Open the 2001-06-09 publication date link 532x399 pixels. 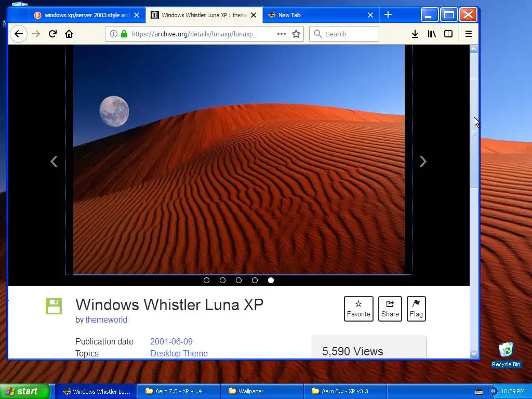(171, 341)
